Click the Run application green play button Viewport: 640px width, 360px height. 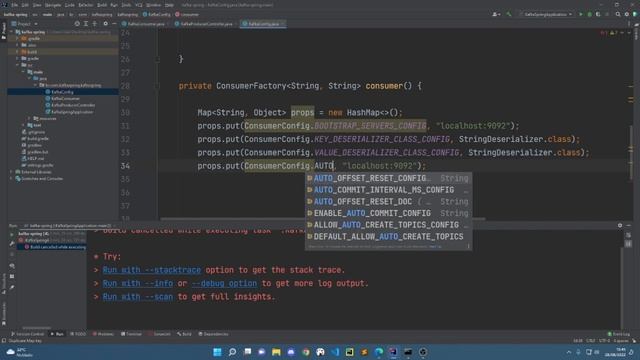pyautogui.click(x=581, y=14)
